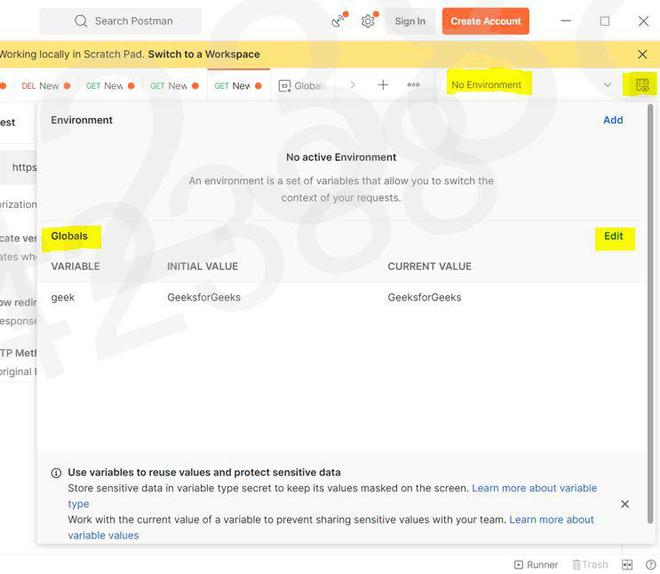Click Switch to a Workspace link
Screen dimensions: 660x574
pos(204,54)
